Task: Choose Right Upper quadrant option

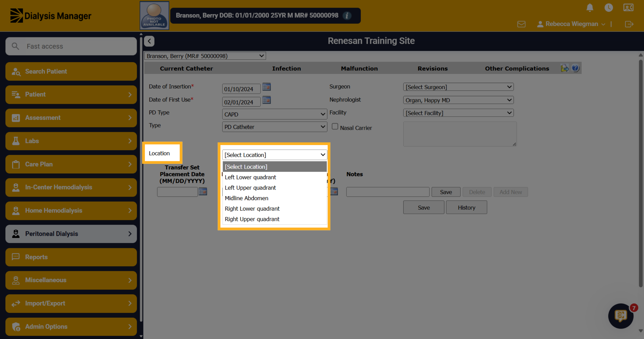Action: [x=275, y=219]
